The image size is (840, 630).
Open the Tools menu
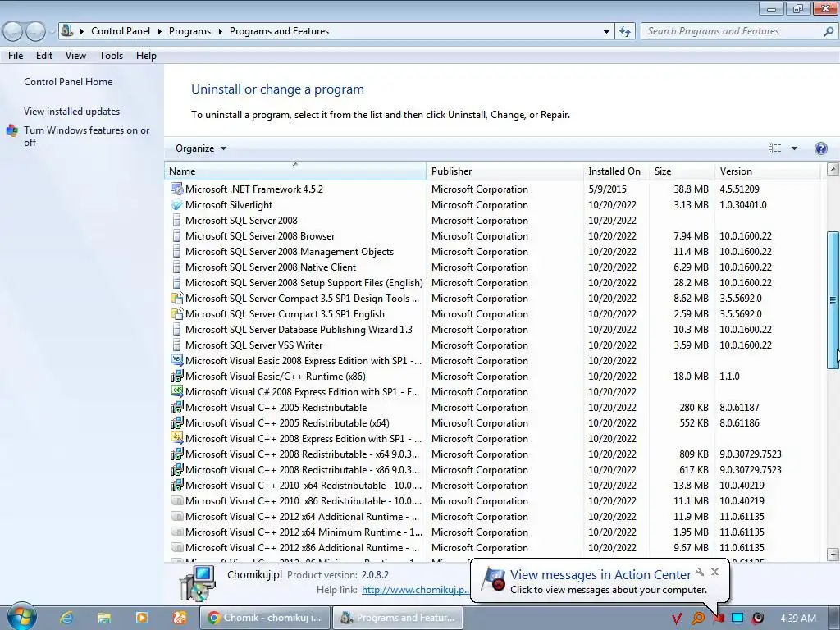[x=111, y=56]
